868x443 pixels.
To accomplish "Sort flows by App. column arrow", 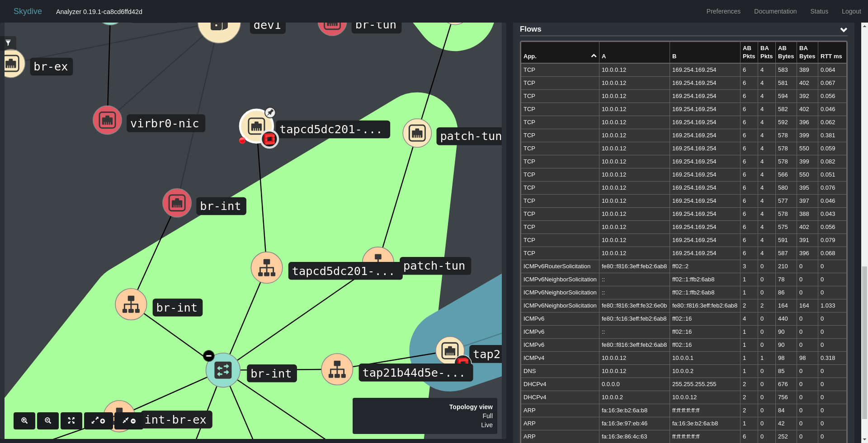I will tap(594, 56).
